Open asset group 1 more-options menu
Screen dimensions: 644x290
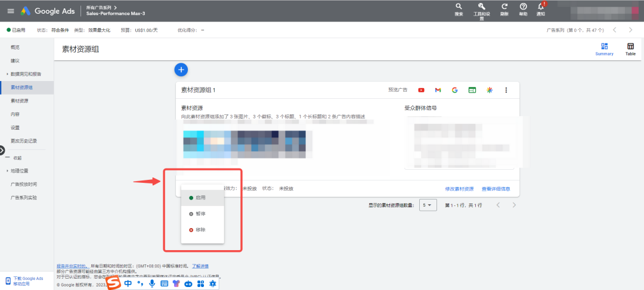(506, 91)
